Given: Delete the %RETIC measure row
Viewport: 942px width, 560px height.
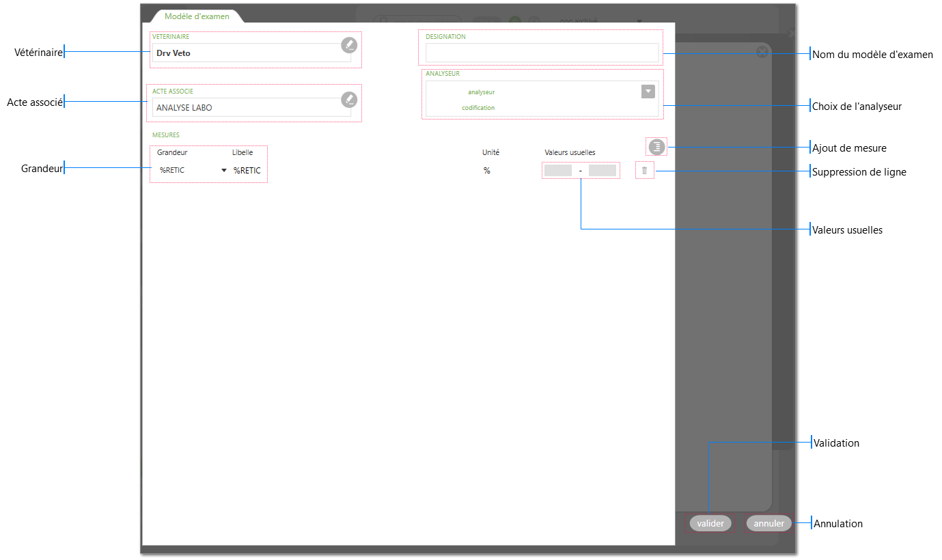Looking at the screenshot, I should click(644, 171).
